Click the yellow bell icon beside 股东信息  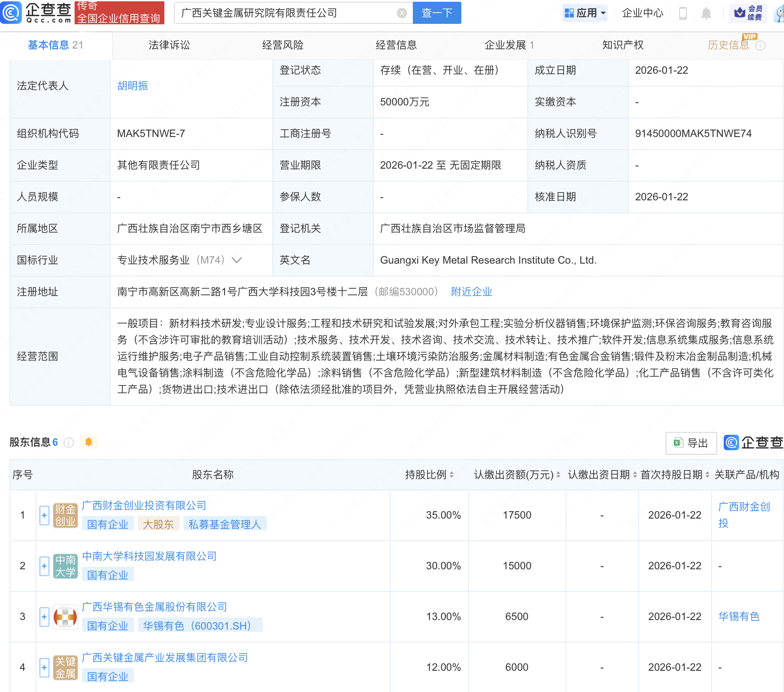click(89, 442)
